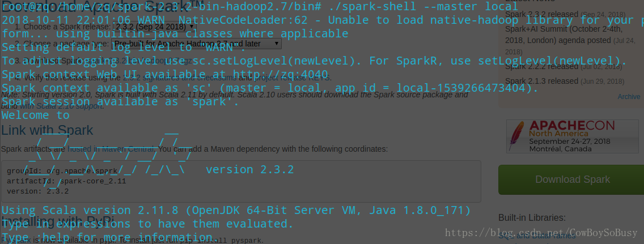Click the line with app id local-1539266473404

[x=270, y=88]
